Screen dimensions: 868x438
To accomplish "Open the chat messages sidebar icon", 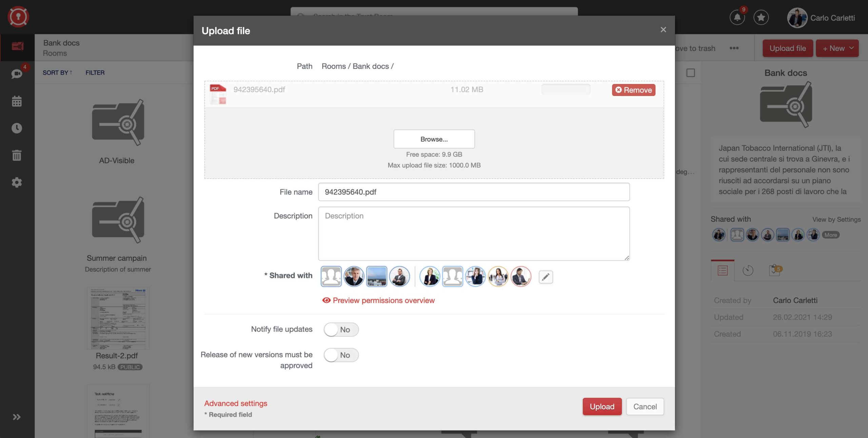I will click(x=17, y=74).
